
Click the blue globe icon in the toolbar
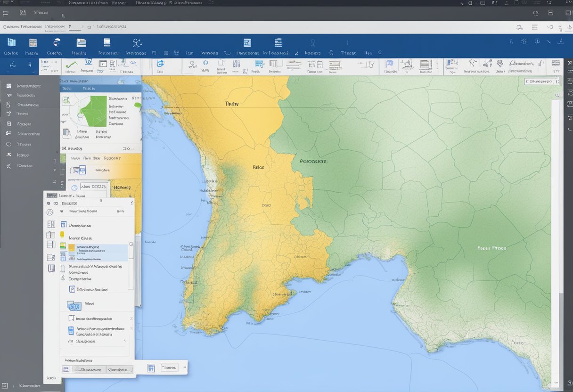160,64
